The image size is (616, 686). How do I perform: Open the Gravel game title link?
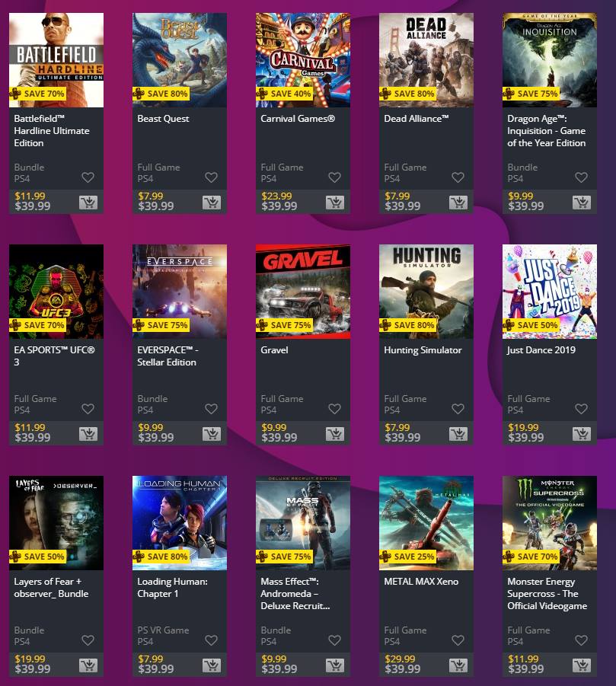[274, 350]
